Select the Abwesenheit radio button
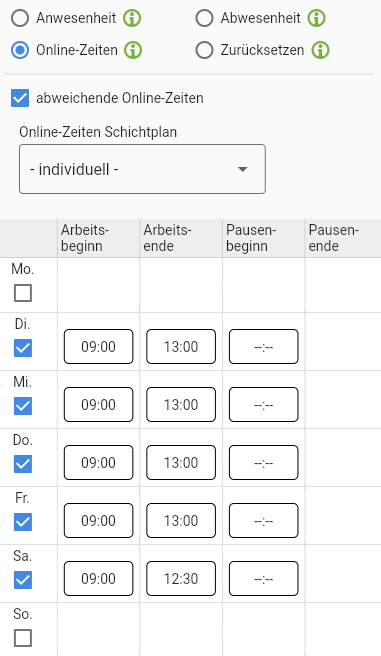Screen dimensions: 381x656 [205, 18]
